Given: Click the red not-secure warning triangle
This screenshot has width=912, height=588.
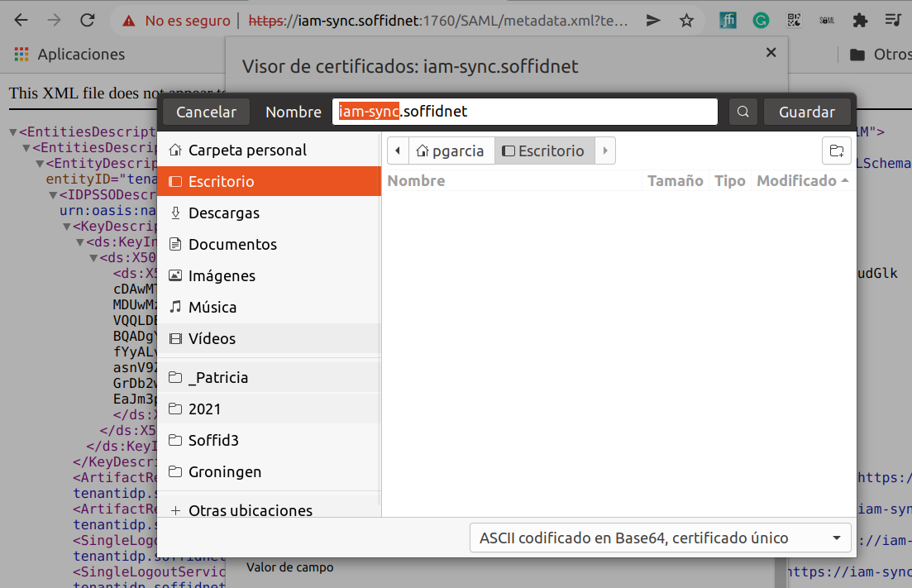Looking at the screenshot, I should click(x=128, y=21).
